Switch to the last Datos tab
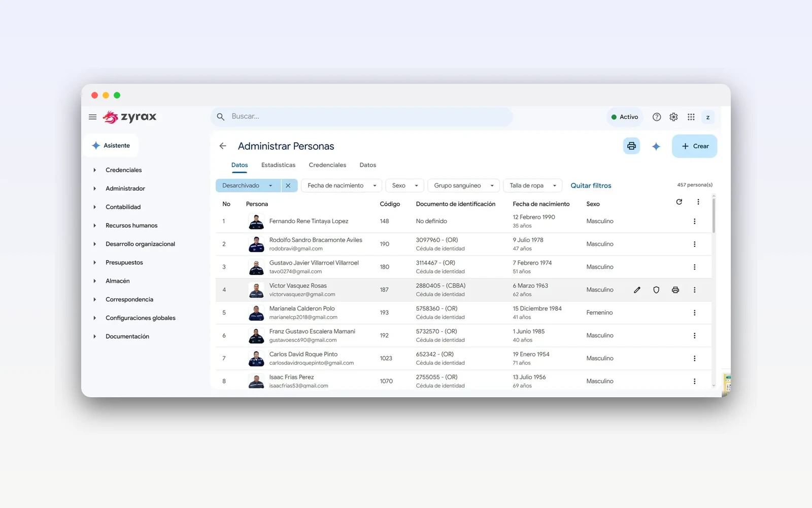Image resolution: width=812 pixels, height=508 pixels. 368,165
